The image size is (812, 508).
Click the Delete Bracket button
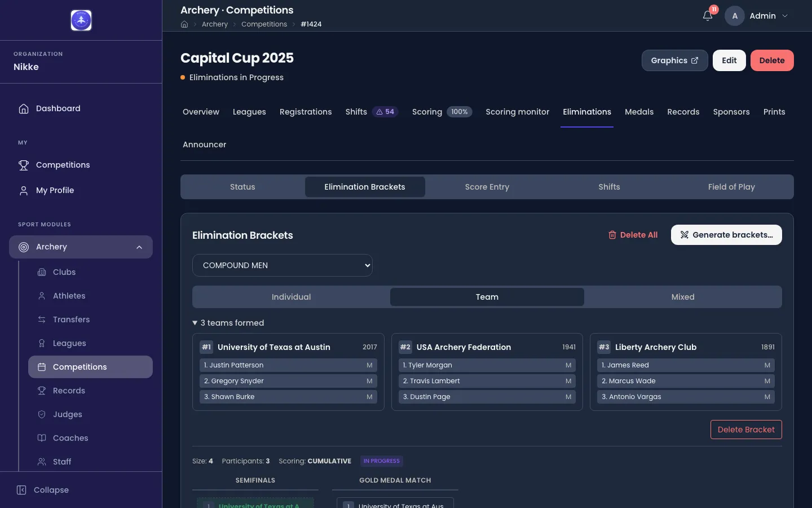746,430
